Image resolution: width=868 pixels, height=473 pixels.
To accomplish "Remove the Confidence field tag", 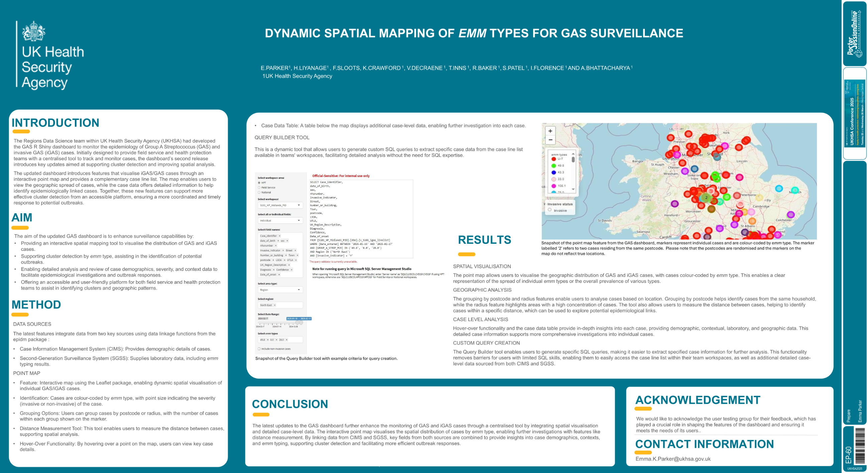I will [292, 270].
